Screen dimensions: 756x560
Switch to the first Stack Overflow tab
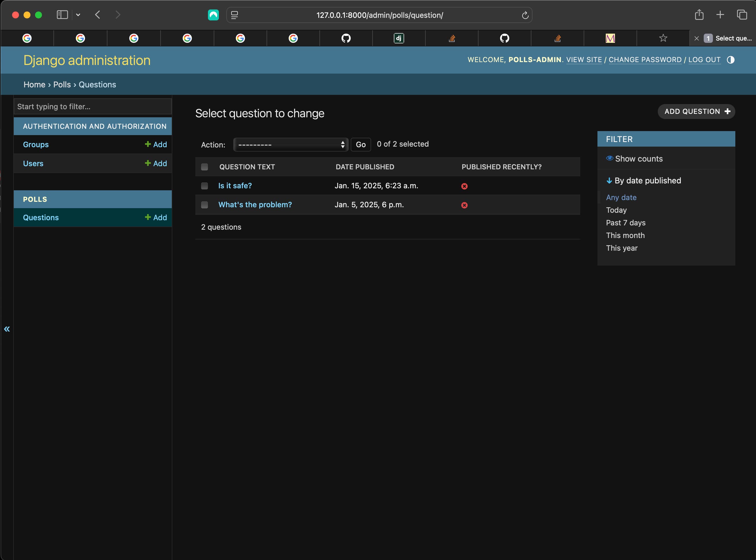(452, 38)
